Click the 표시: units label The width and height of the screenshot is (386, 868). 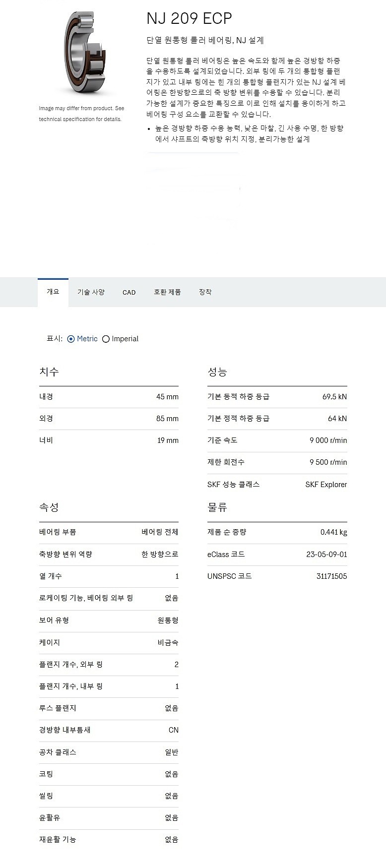55,339
